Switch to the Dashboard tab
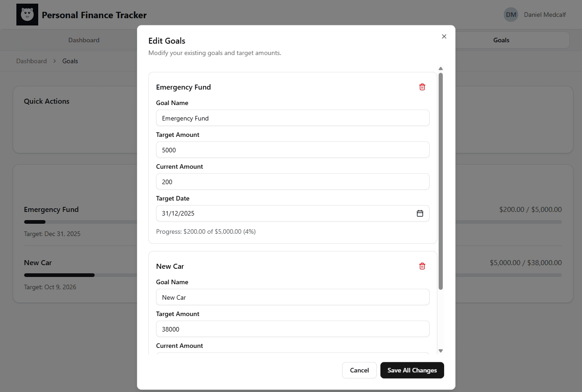This screenshot has width=582, height=392. click(84, 40)
